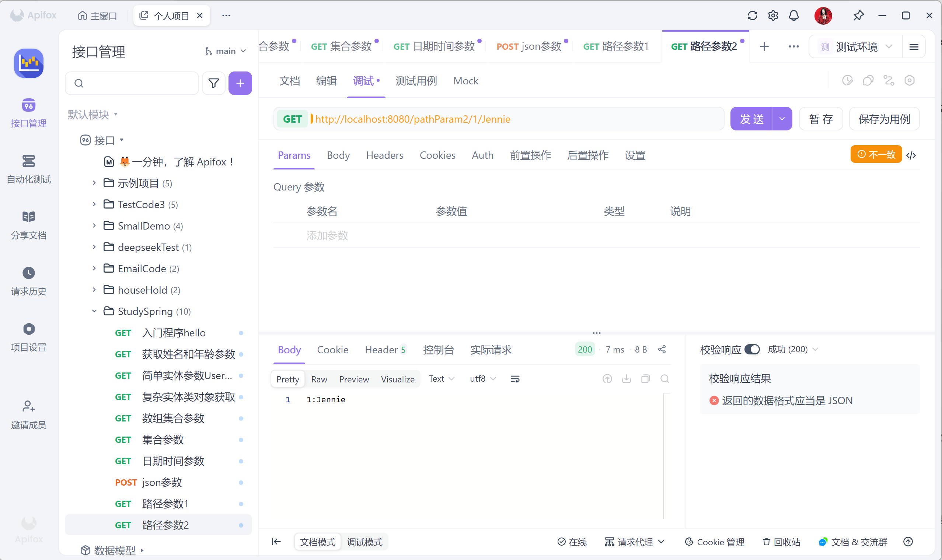Open the notifications bell icon
This screenshot has width=942, height=560.
794,15
